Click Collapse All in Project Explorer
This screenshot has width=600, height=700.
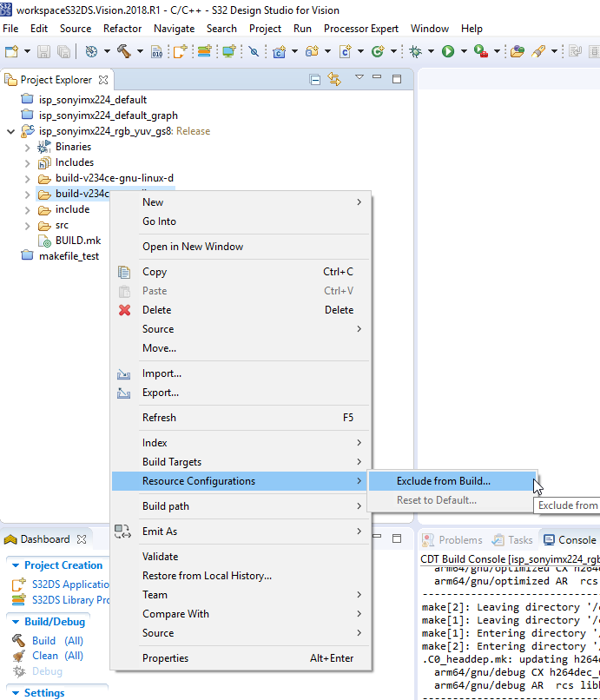[314, 80]
